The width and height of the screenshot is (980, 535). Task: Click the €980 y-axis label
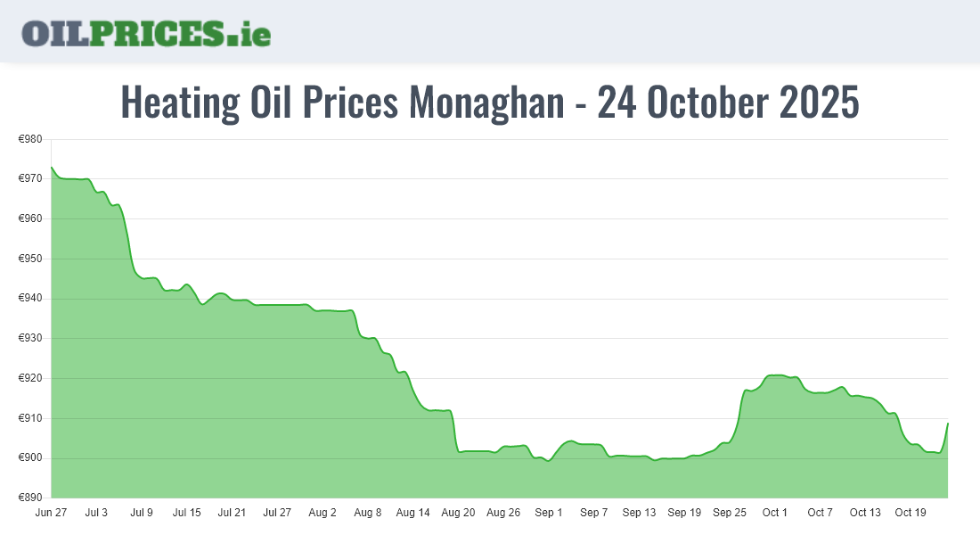coord(31,139)
